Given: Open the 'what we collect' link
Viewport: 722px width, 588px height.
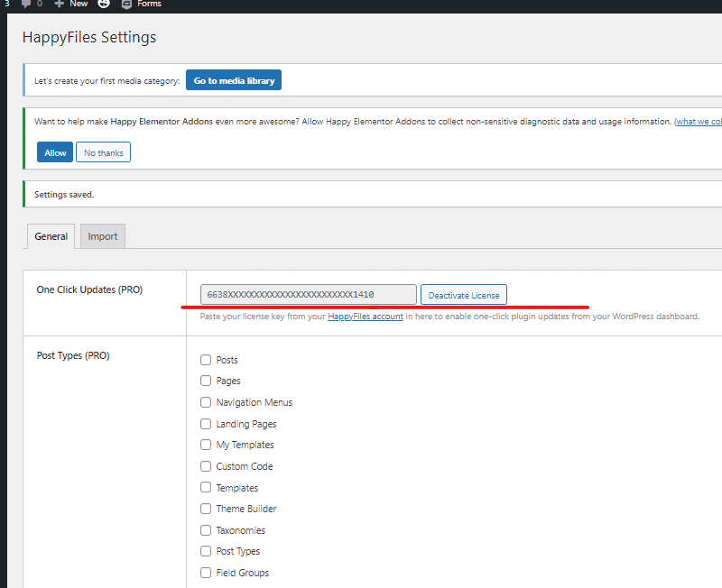Looking at the screenshot, I should pyautogui.click(x=699, y=122).
